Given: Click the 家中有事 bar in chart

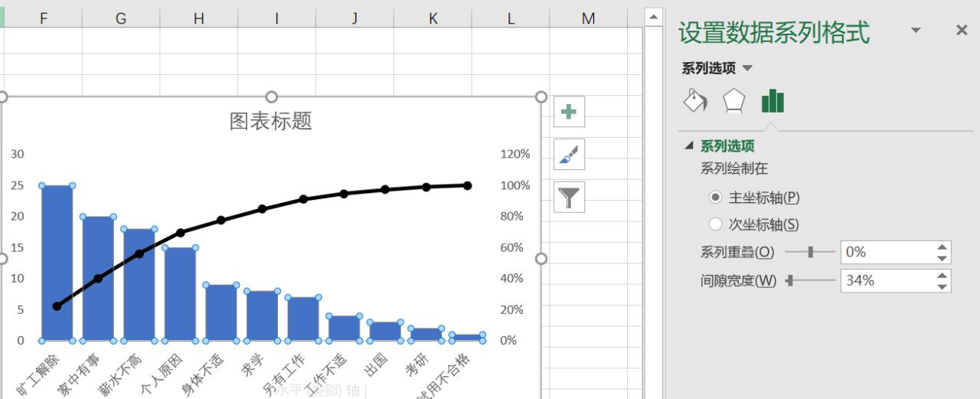Looking at the screenshot, I should tap(98, 278).
